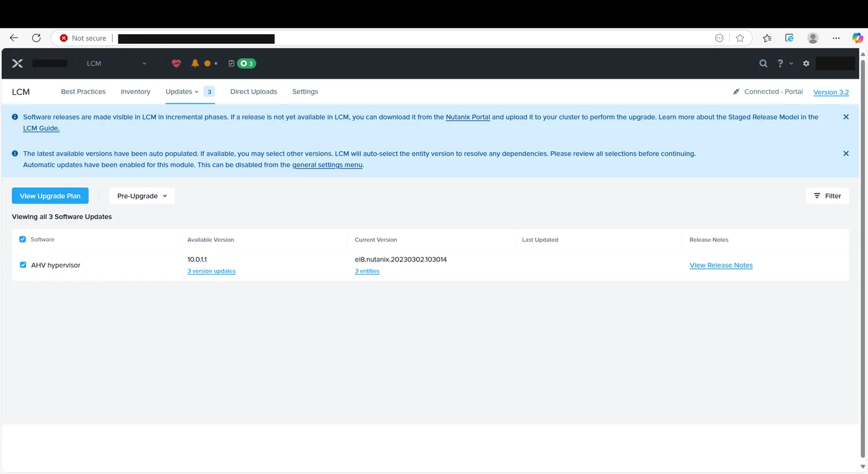Open the cluster health heart icon
The height and width of the screenshot is (474, 868).
pyautogui.click(x=176, y=63)
